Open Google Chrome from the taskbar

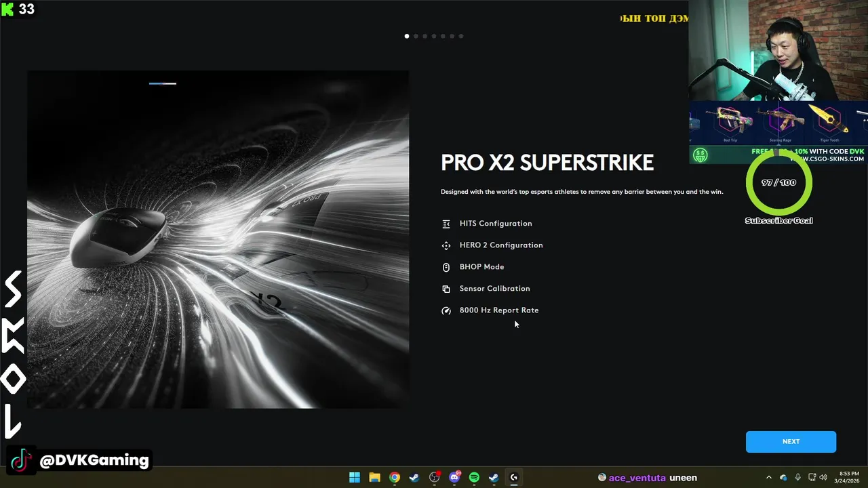point(395,477)
